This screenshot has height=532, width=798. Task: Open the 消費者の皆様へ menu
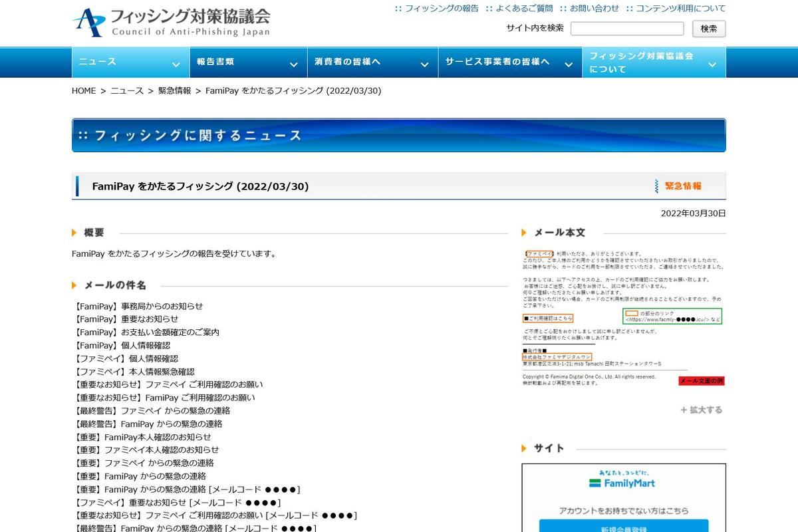(372, 62)
